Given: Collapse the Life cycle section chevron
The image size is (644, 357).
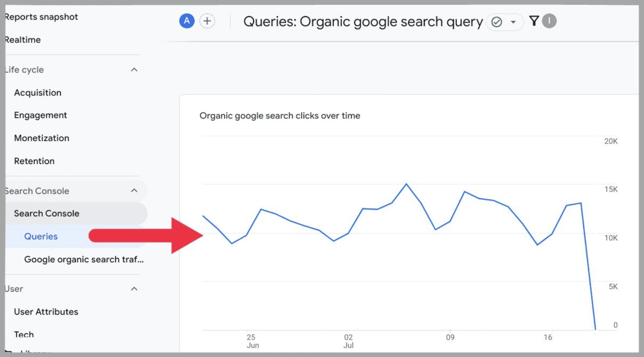Looking at the screenshot, I should click(x=134, y=69).
